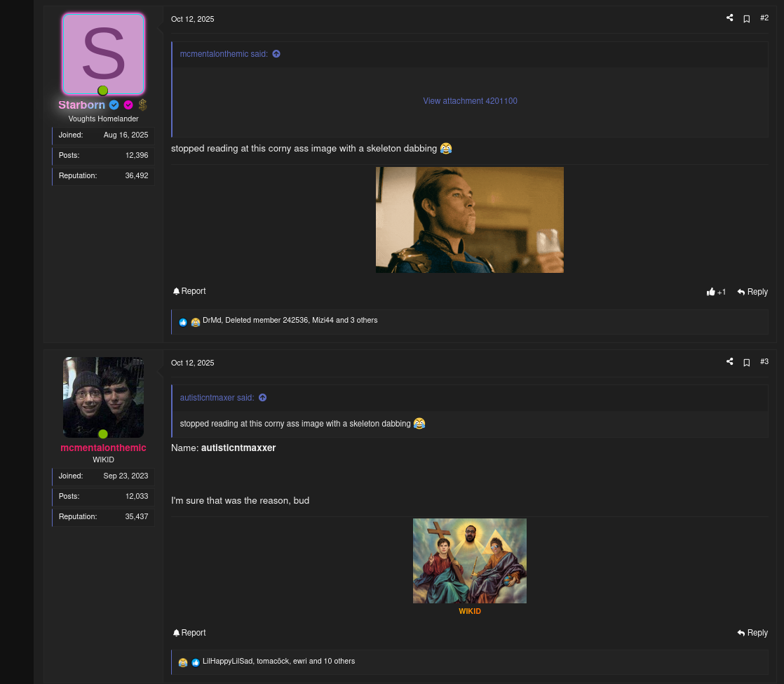
Task: Report mcmentalonthemic's post #3
Action: [189, 633]
